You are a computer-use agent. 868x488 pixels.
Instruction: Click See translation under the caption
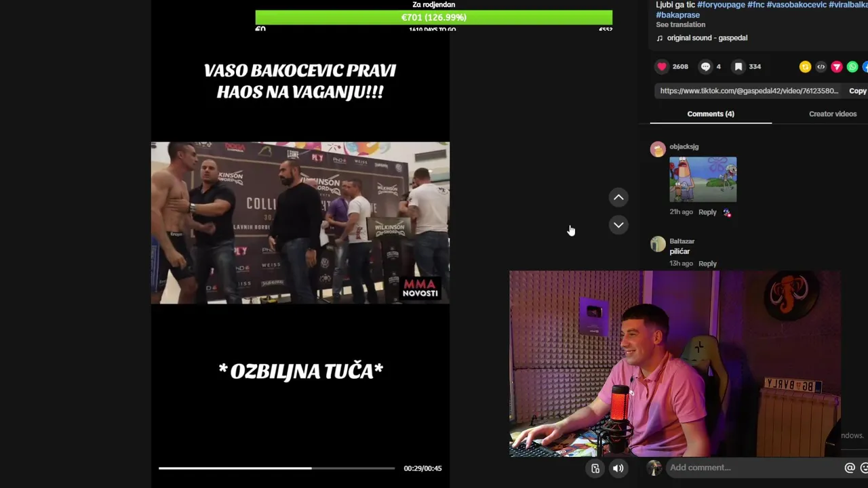[x=680, y=25]
